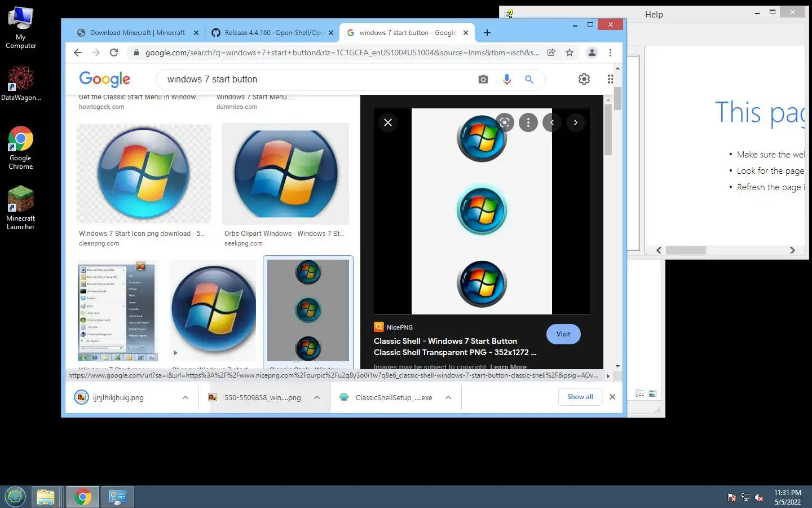Open cleanpng Windows 7 Start Icon thumbnail
This screenshot has width=812, height=508.
tap(144, 174)
